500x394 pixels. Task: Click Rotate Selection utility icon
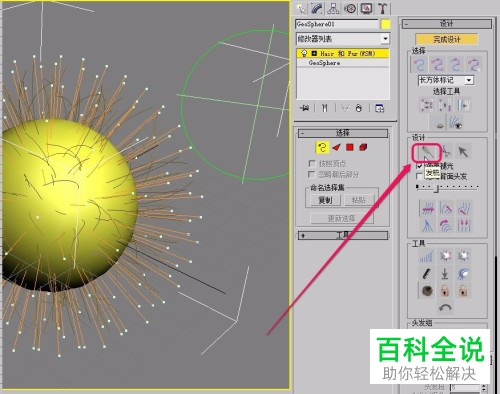coord(445,105)
